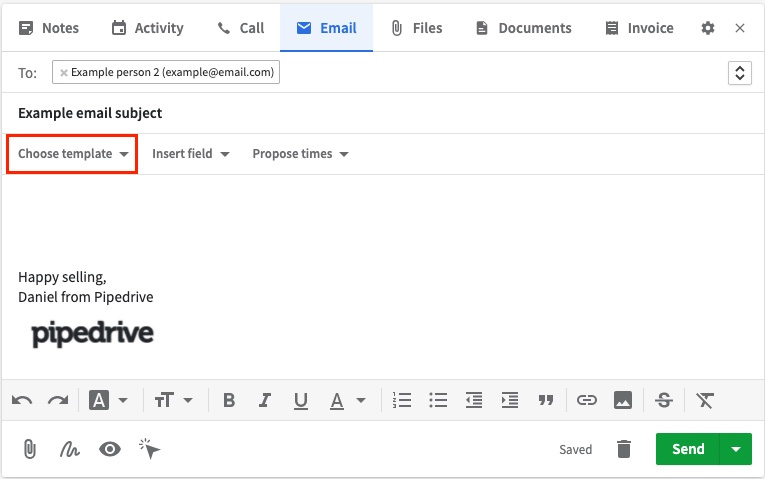Screen dimensions: 765x479
Task: Decrease the indent
Action: pos(474,400)
